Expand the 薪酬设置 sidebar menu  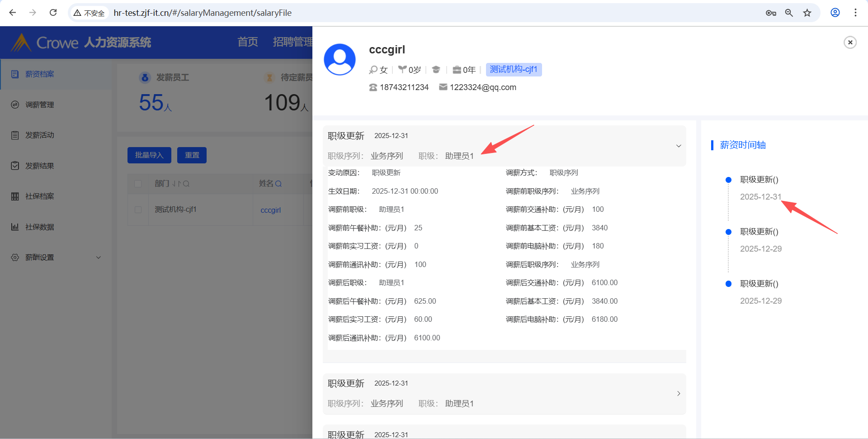coord(98,258)
